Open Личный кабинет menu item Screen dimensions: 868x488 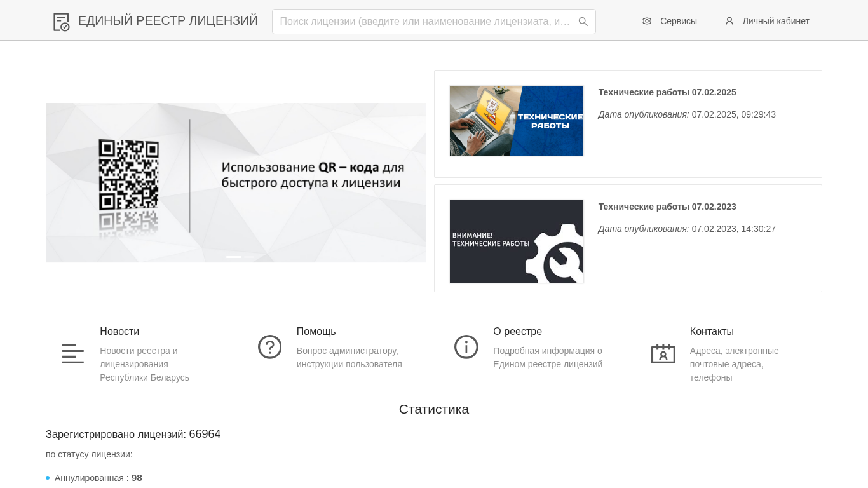[768, 21]
